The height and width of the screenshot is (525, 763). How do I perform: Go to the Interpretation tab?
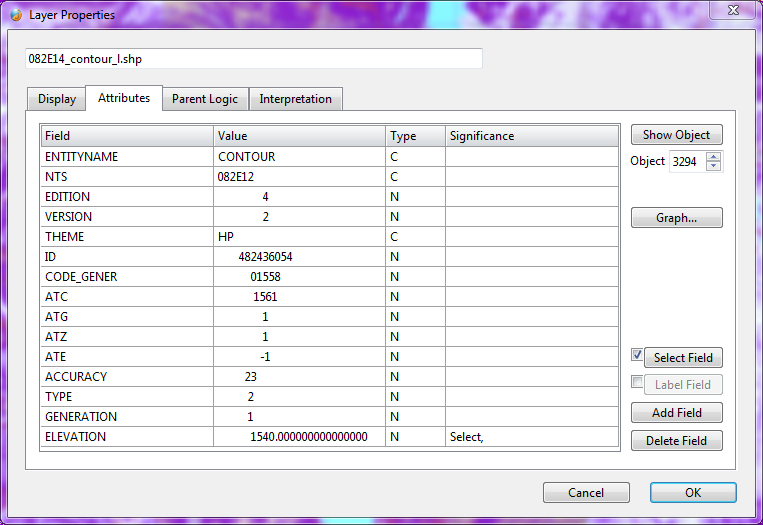[x=295, y=99]
